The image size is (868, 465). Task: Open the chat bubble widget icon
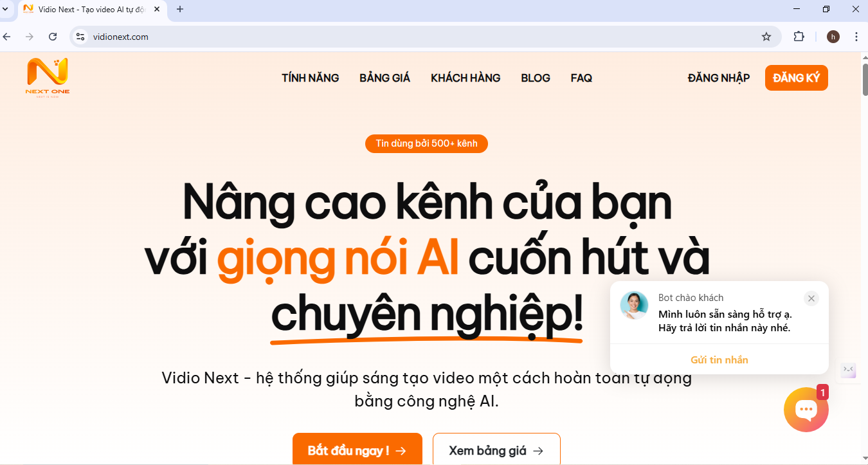pos(806,410)
